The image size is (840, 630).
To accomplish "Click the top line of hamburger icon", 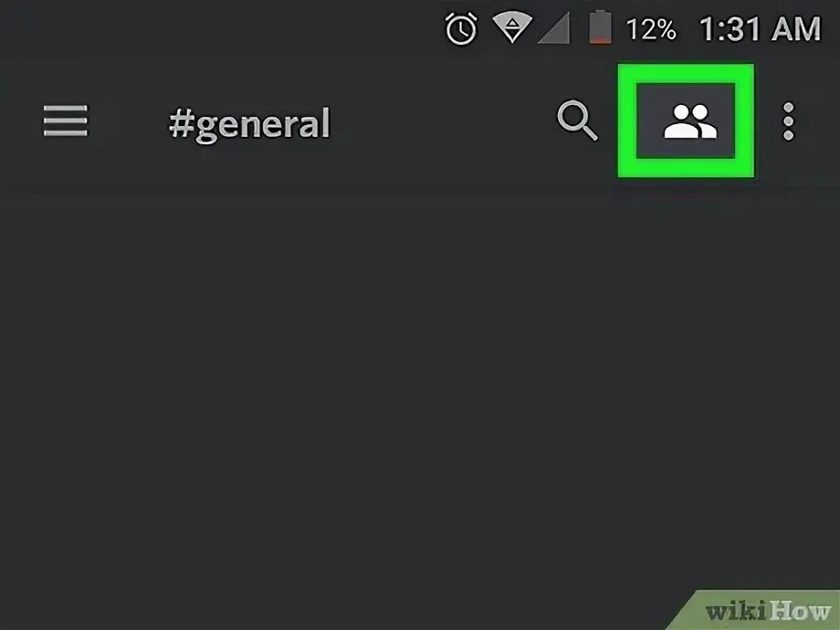I will tap(66, 108).
